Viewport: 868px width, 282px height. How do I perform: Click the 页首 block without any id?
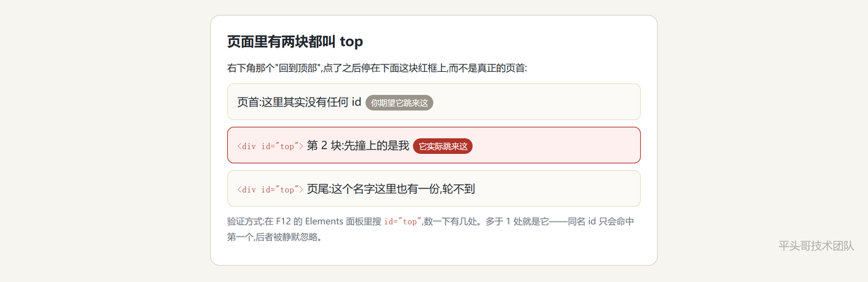pos(434,102)
